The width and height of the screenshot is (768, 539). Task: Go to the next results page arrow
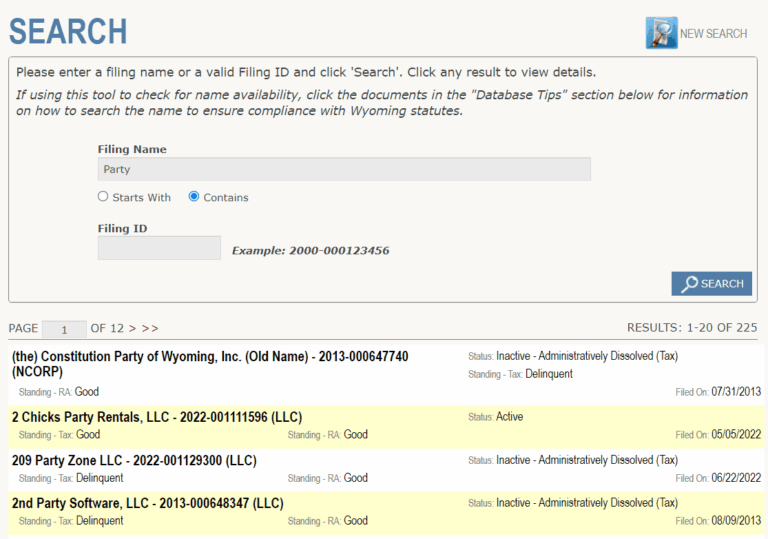pyautogui.click(x=130, y=328)
